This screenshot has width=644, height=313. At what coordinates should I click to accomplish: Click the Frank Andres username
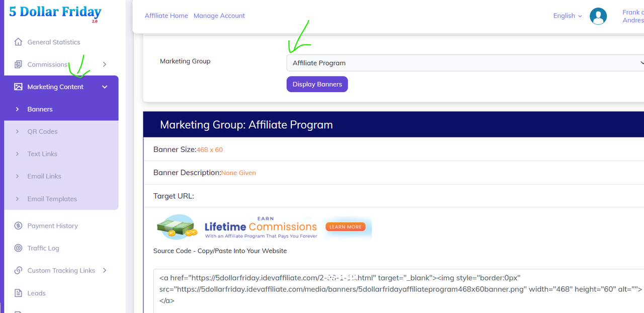[x=633, y=16]
